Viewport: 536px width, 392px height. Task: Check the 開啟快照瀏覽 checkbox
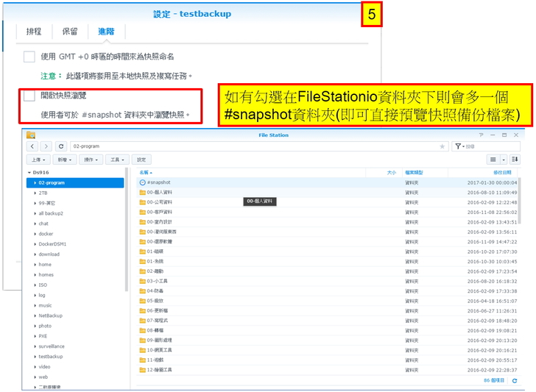[29, 96]
